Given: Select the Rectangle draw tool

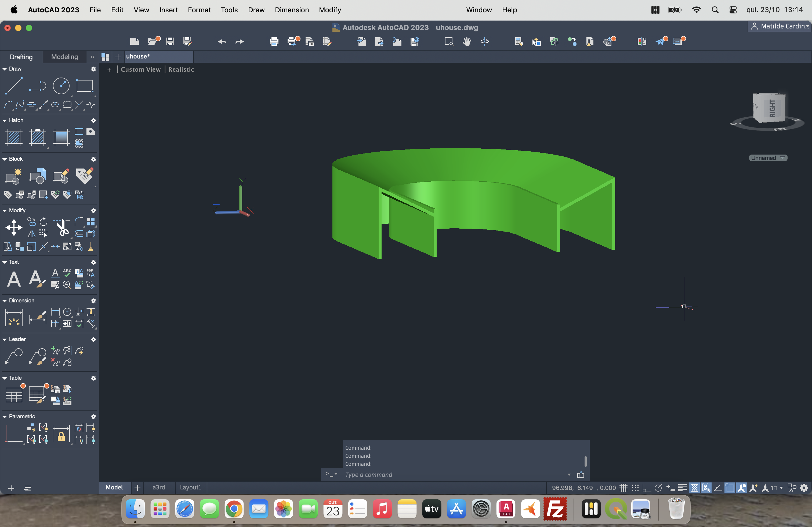Looking at the screenshot, I should coord(85,86).
